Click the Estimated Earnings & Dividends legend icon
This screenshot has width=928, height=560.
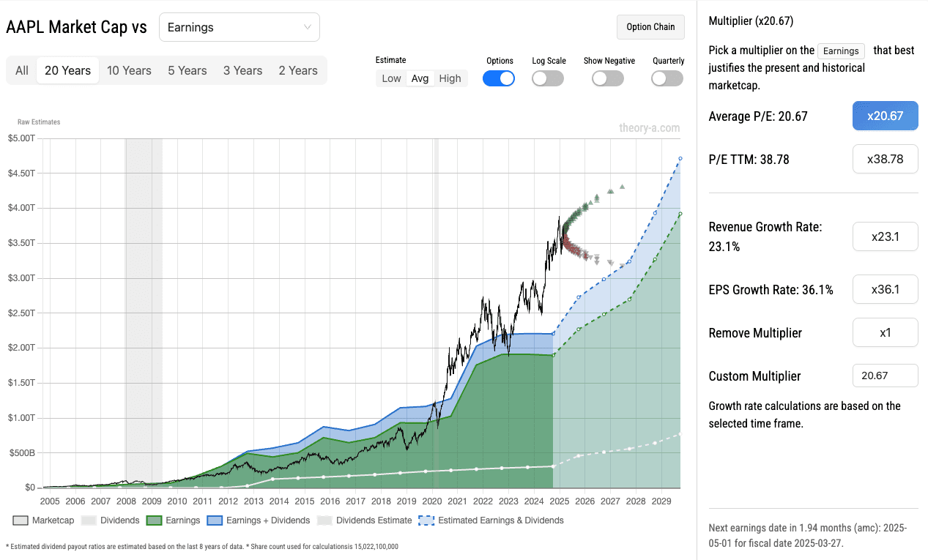(x=426, y=520)
